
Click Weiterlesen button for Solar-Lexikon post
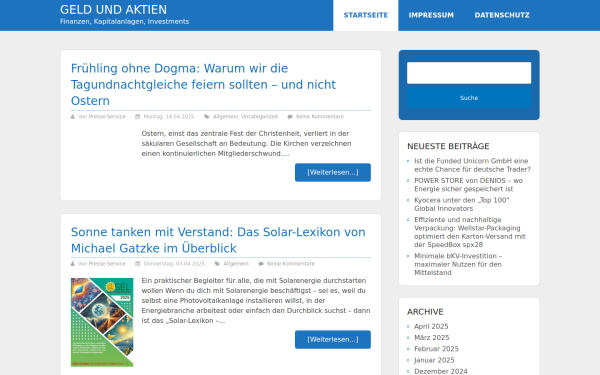pos(333,339)
